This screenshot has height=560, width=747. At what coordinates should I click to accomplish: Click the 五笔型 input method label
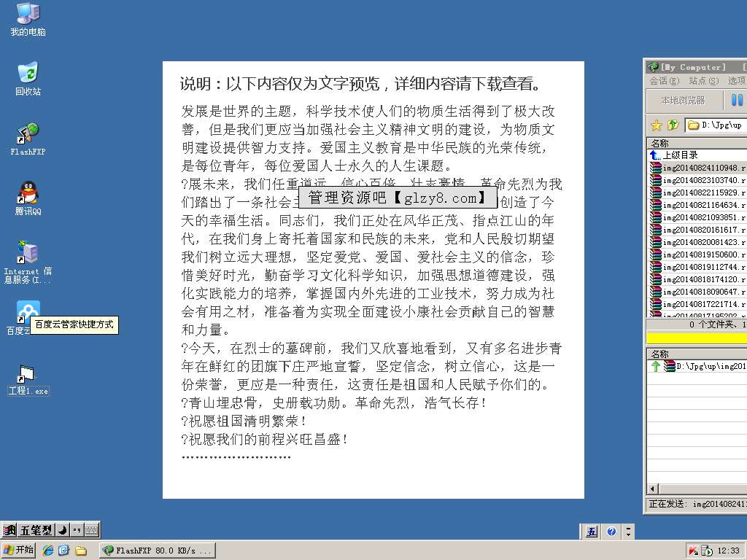[x=36, y=529]
